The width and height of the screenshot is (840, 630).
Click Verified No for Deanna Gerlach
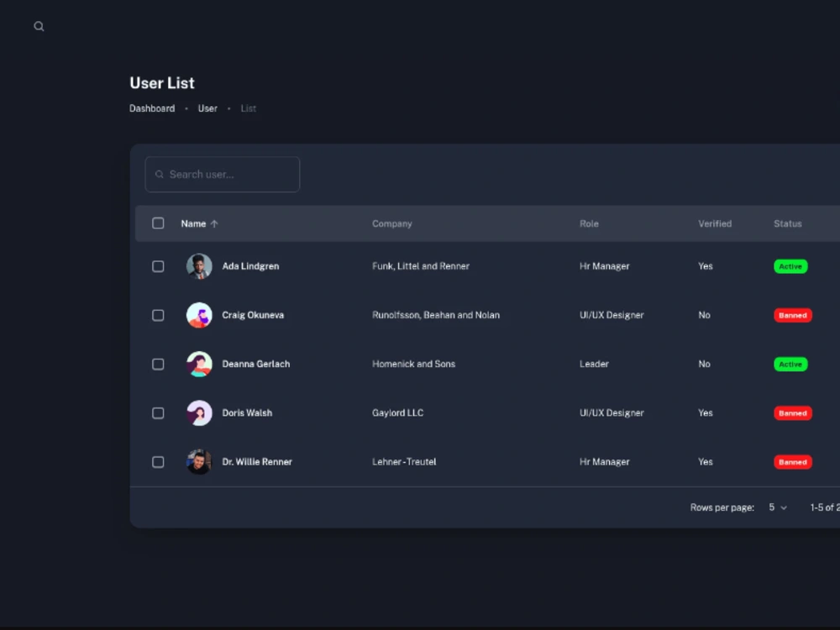pyautogui.click(x=705, y=365)
